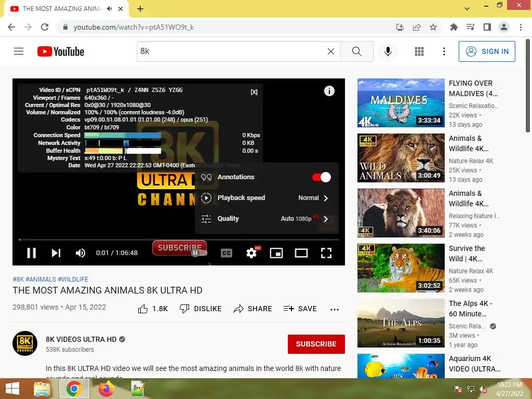Click in-video SUBSCRIBE overlay button
This screenshot has width=532, height=399.
179,248
